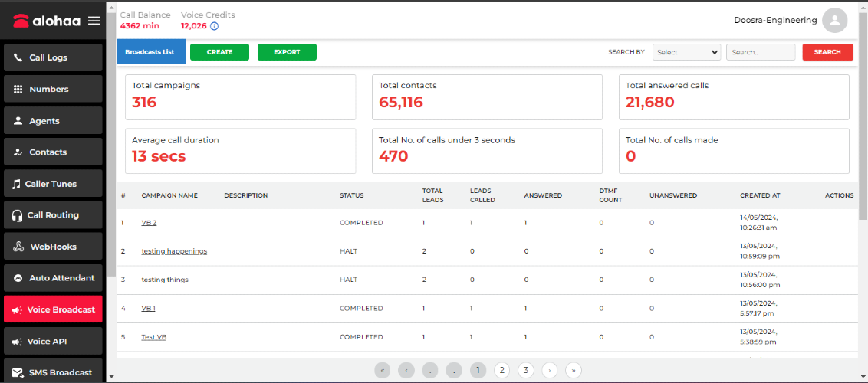Viewport: 868px width, 383px height.
Task: Open the Call Routing section
Action: (x=53, y=215)
